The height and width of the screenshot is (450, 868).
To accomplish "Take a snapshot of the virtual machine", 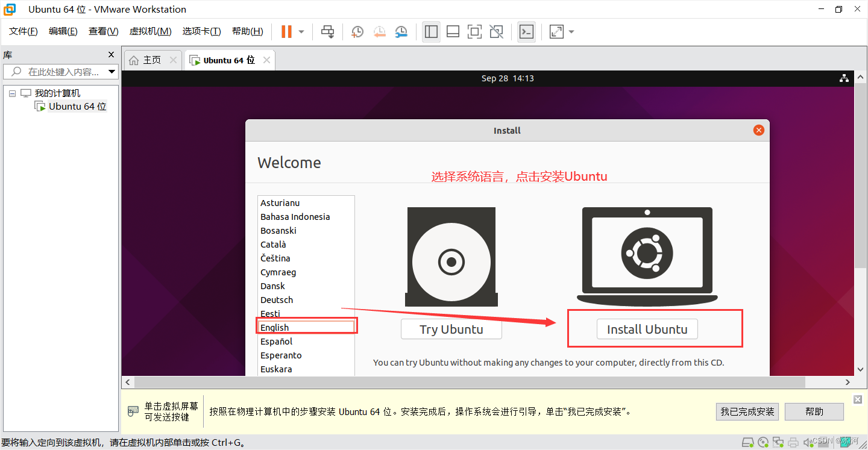I will 357,31.
